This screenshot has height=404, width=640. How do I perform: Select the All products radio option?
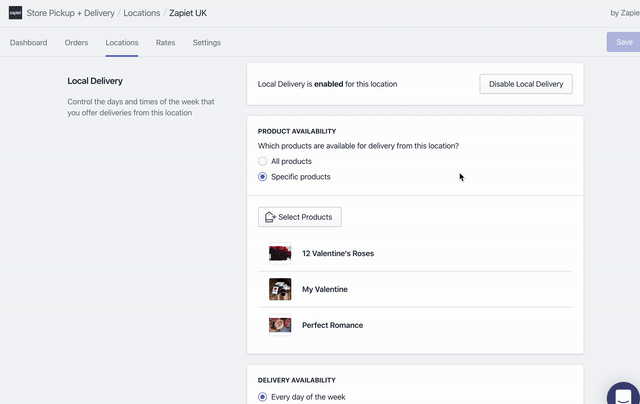(x=263, y=161)
